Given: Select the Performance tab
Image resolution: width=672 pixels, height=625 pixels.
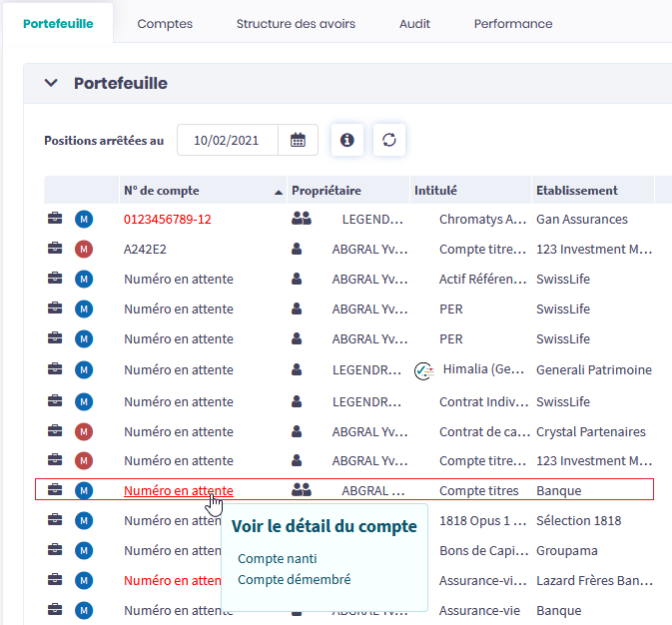Looking at the screenshot, I should click(x=512, y=23).
